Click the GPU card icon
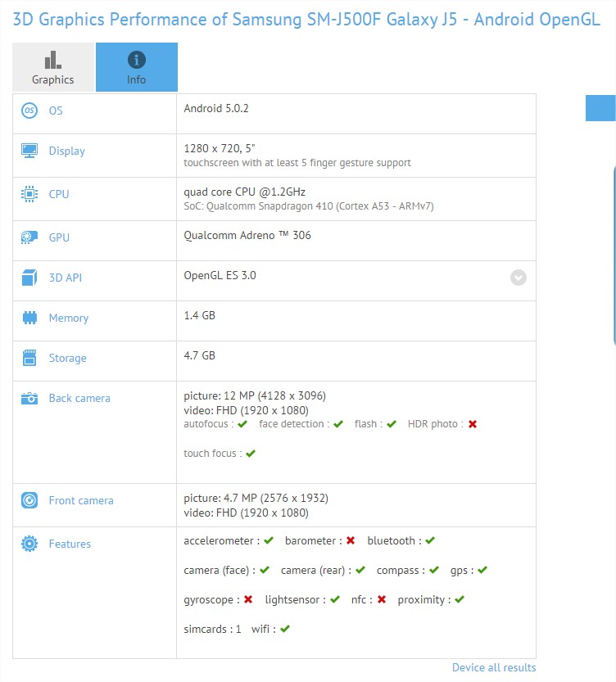 coord(29,237)
